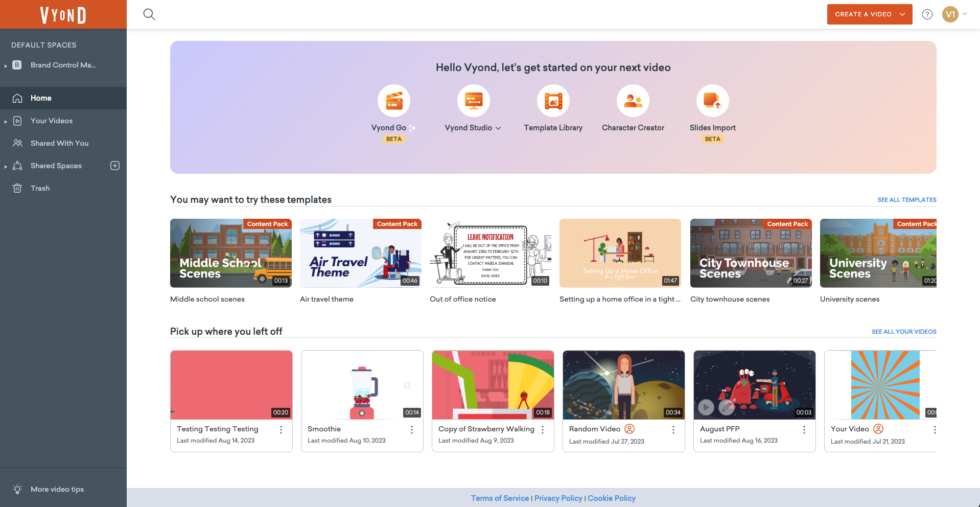This screenshot has height=507, width=980.
Task: Open the Template Library icon
Action: (x=553, y=101)
